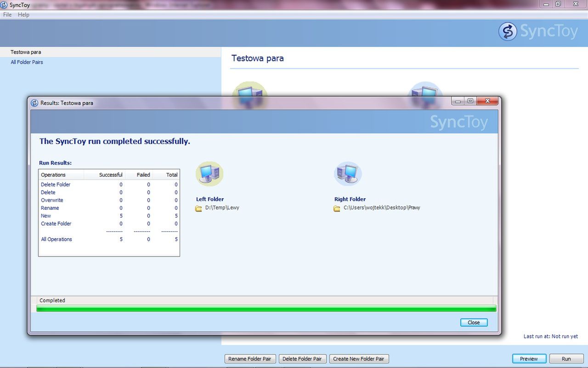Click Create New Folder Pair button

[359, 359]
